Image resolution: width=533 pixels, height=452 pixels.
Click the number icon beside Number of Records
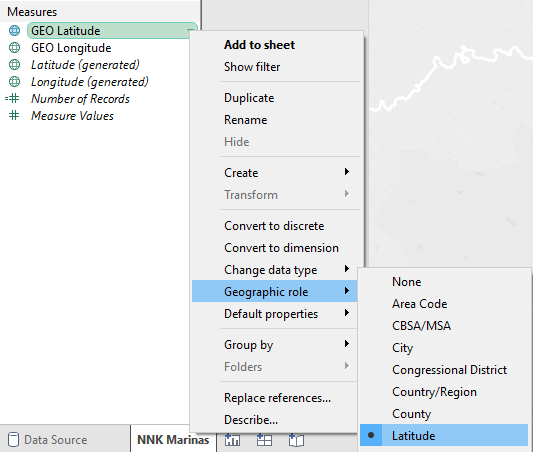(x=13, y=99)
